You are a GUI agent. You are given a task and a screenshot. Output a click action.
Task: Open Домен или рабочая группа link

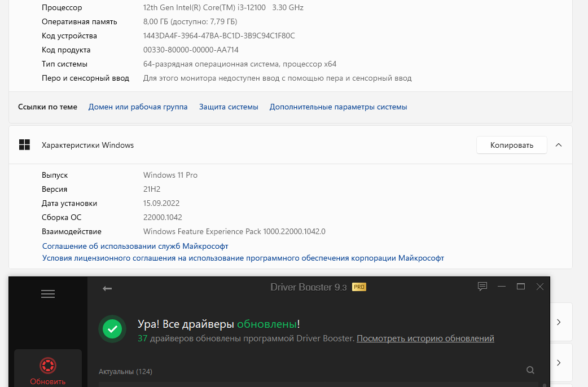[138, 107]
